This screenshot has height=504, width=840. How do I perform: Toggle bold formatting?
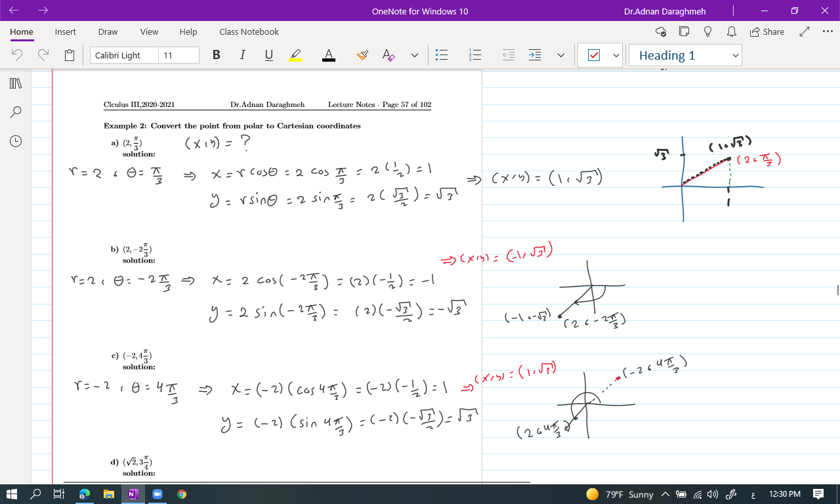point(217,55)
